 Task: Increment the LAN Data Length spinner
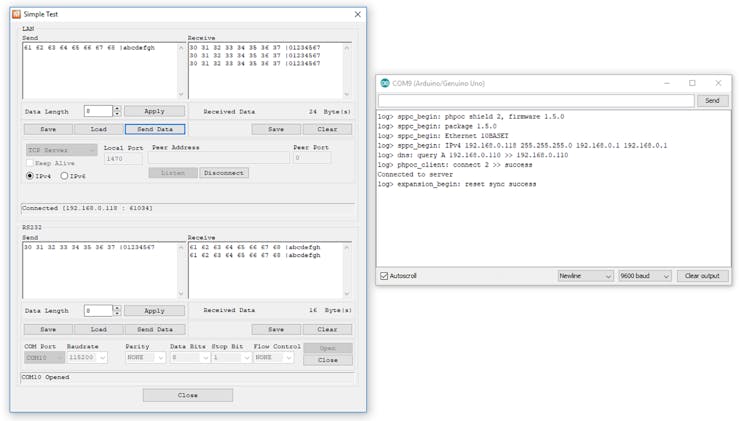[x=117, y=108]
